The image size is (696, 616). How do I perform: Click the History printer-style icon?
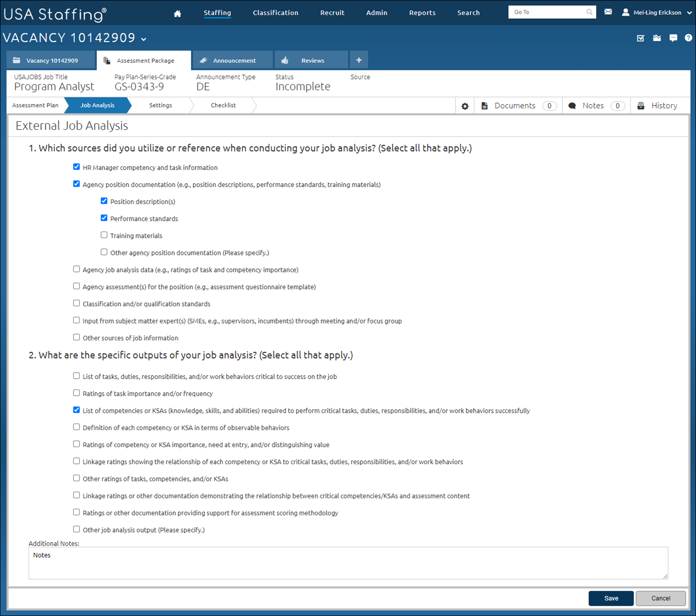[x=641, y=105]
